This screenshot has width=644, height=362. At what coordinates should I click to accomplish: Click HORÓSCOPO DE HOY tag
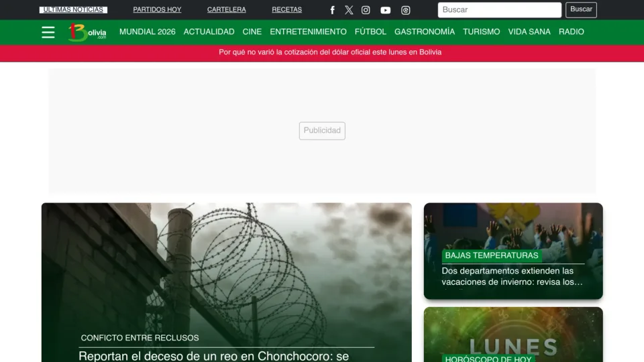pos(488,358)
